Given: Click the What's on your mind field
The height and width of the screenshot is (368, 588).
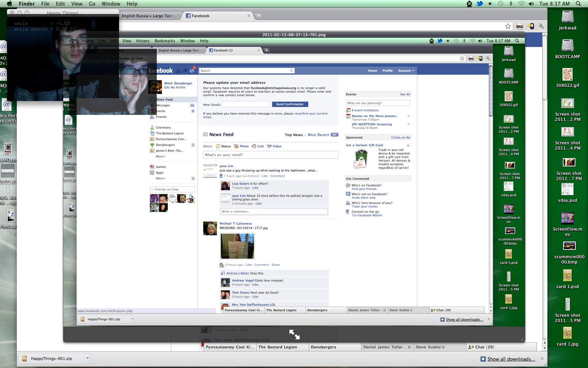Looking at the screenshot, I should (271, 155).
